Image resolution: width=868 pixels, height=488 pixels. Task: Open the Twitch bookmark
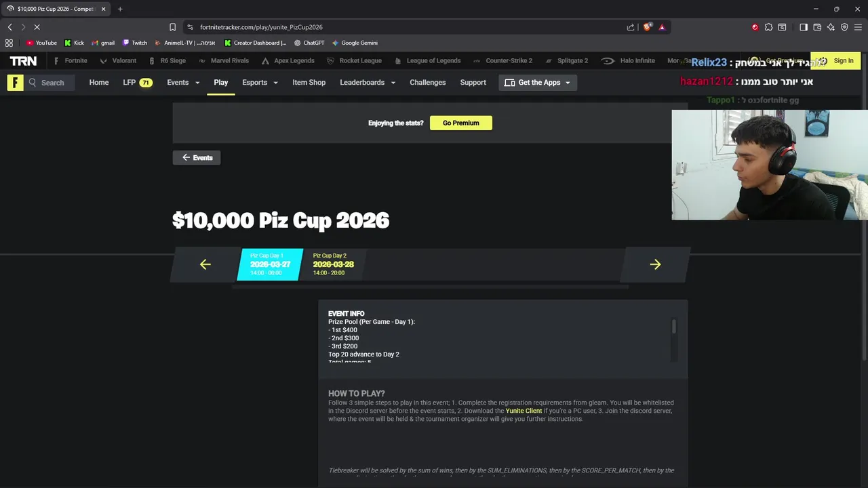tap(135, 43)
